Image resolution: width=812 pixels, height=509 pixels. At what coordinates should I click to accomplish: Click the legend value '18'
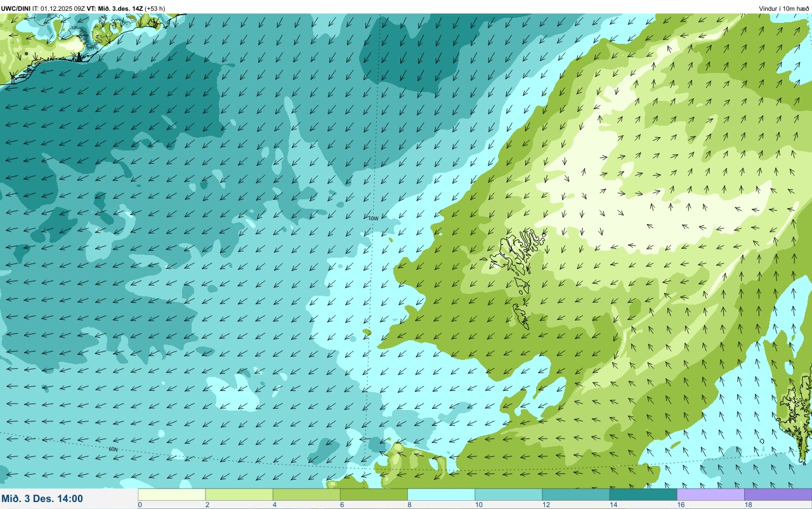coord(748,505)
